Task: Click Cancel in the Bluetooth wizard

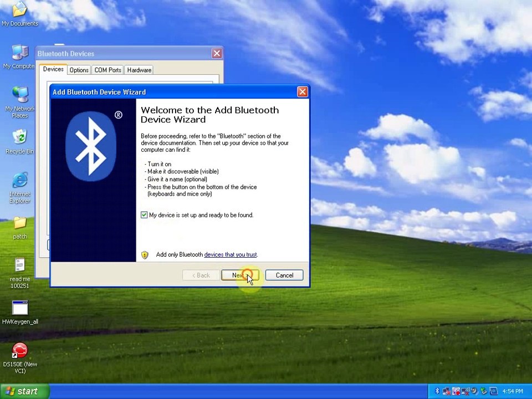Action: click(284, 275)
